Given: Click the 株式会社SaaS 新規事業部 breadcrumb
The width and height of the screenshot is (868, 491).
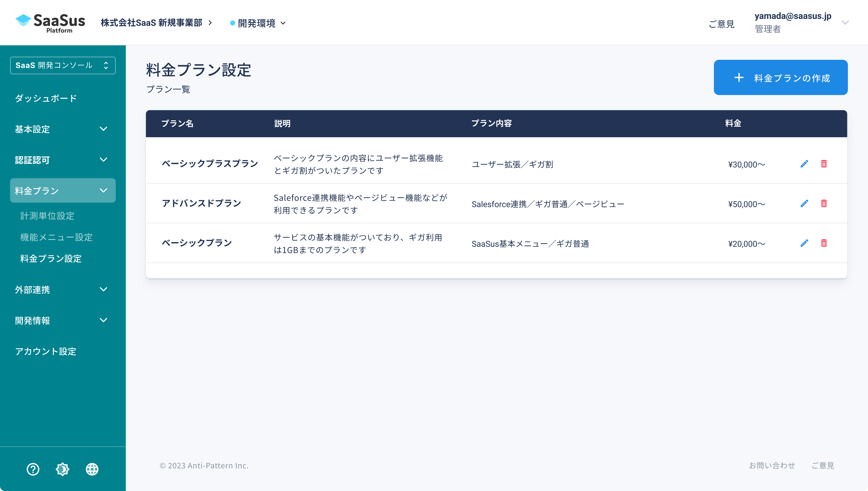Looking at the screenshot, I should click(x=152, y=23).
